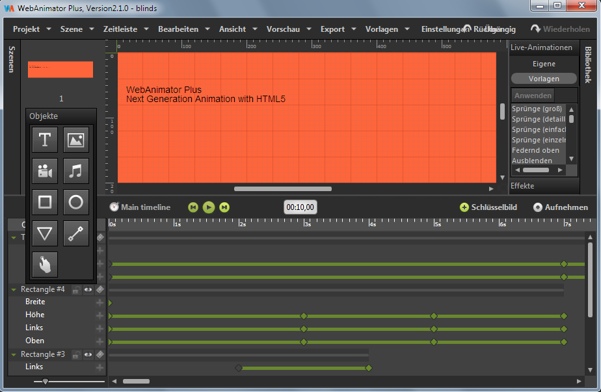Image resolution: width=601 pixels, height=392 pixels.
Task: Open the Vorschau menu dropdown arrow
Action: 309,29
